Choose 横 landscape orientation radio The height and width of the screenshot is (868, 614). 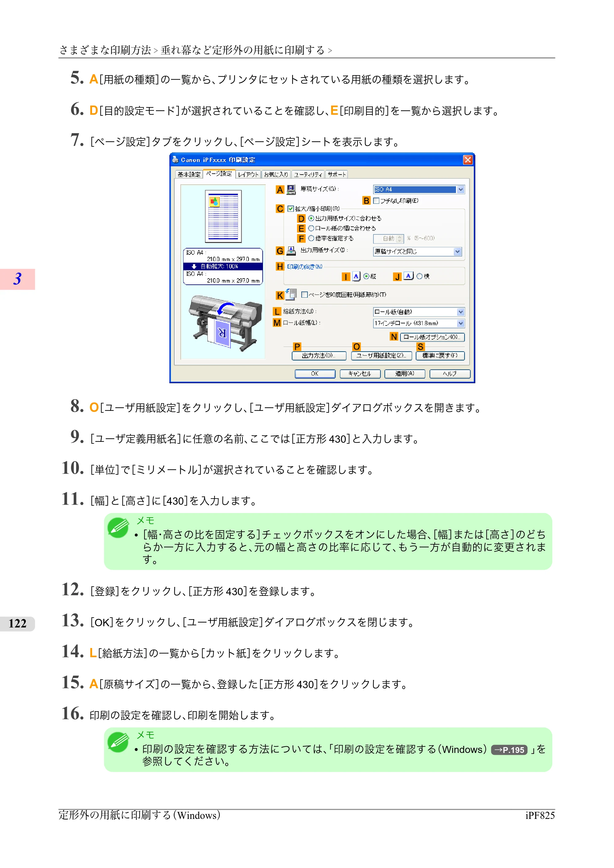coord(419,276)
